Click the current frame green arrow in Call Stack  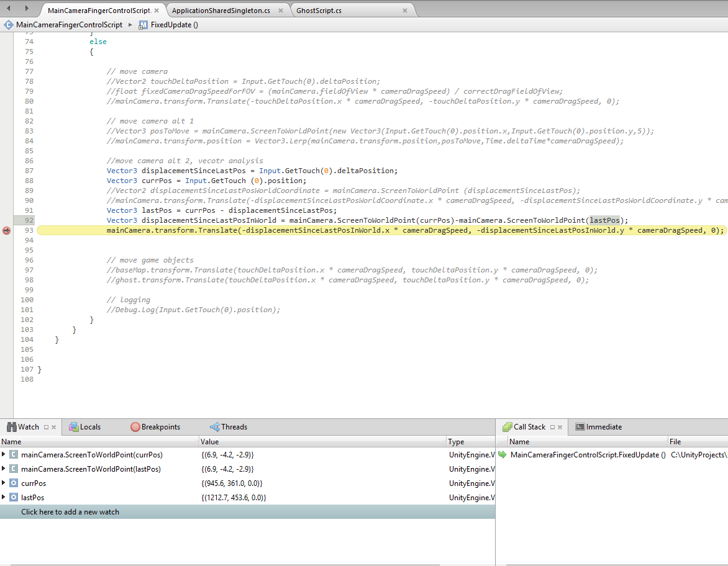coord(503,454)
